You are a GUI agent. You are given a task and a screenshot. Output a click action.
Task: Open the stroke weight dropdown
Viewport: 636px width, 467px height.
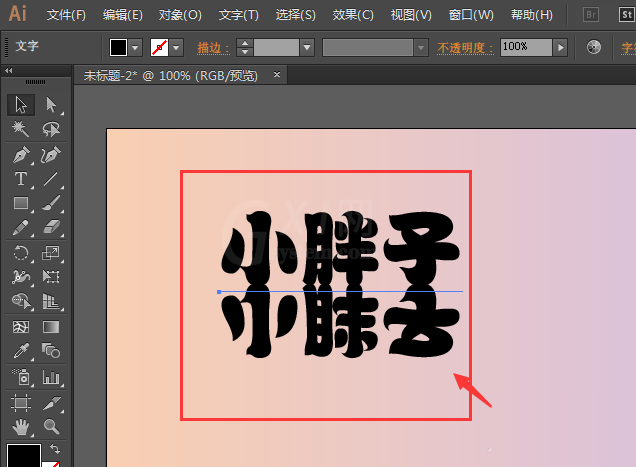[307, 47]
